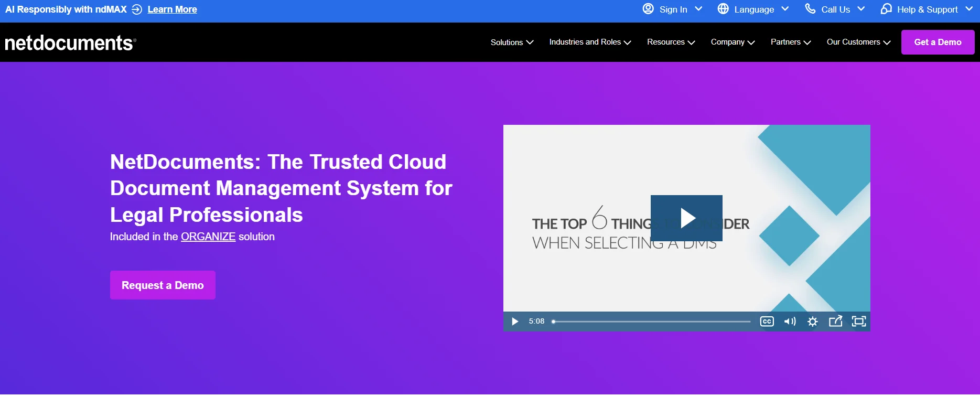Open the Resources menu
The height and width of the screenshot is (396, 980).
point(671,42)
